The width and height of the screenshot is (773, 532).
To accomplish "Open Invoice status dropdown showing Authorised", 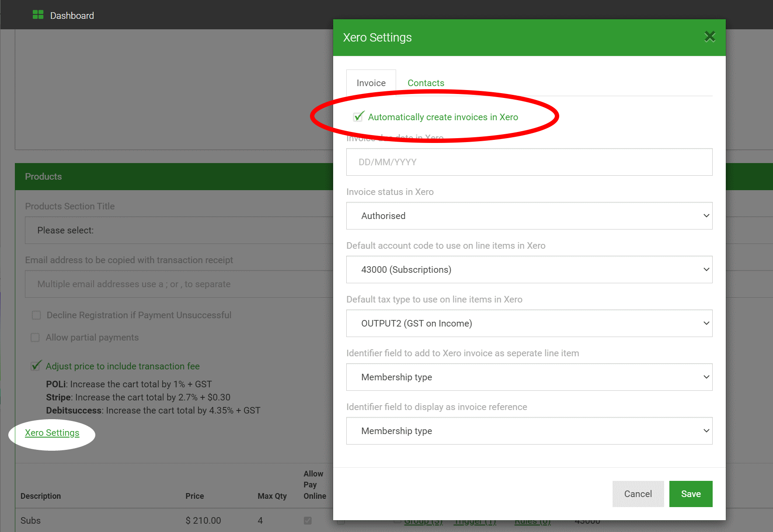I will tap(529, 216).
